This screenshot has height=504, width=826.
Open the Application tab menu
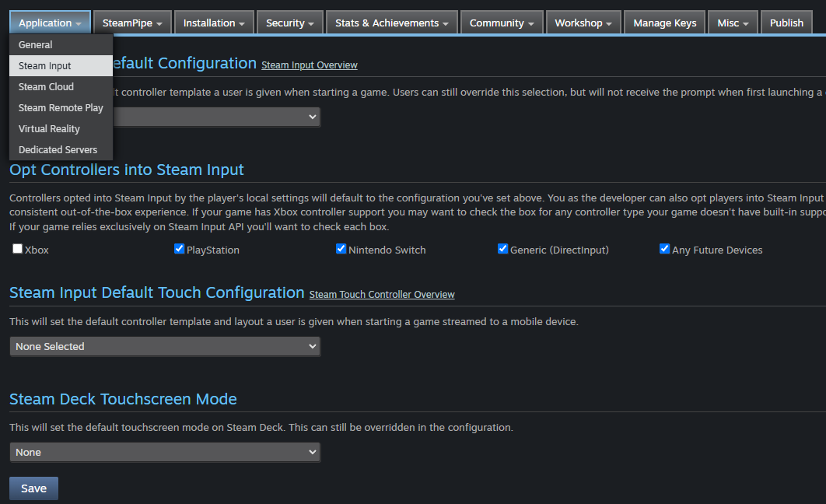[50, 23]
